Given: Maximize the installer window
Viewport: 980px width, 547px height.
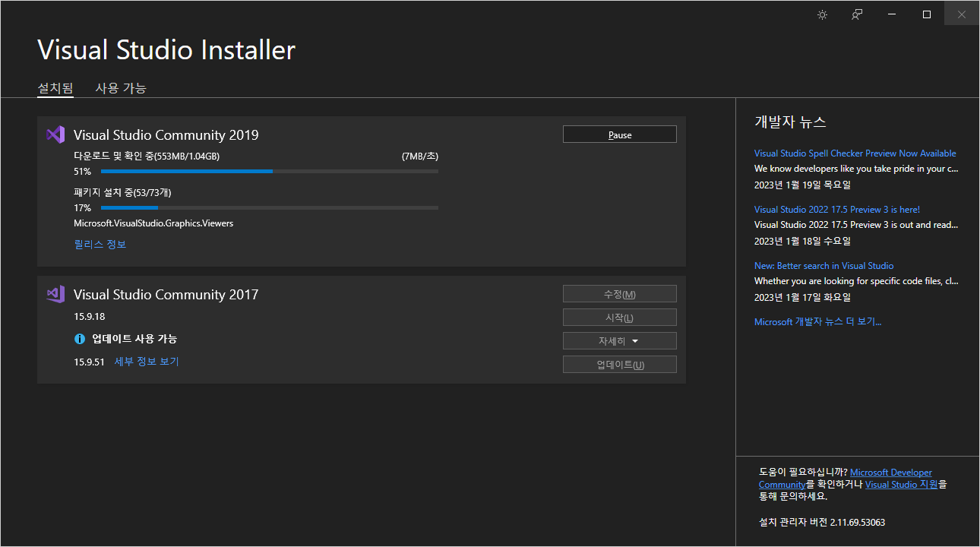Looking at the screenshot, I should pos(927,14).
